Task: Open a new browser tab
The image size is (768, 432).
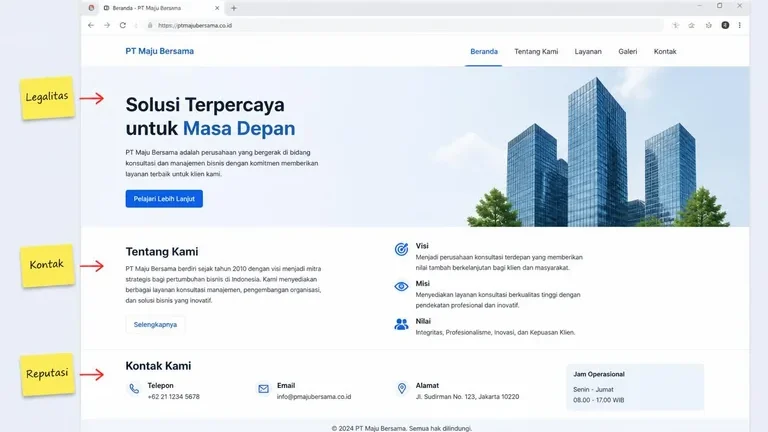Action: (234, 8)
